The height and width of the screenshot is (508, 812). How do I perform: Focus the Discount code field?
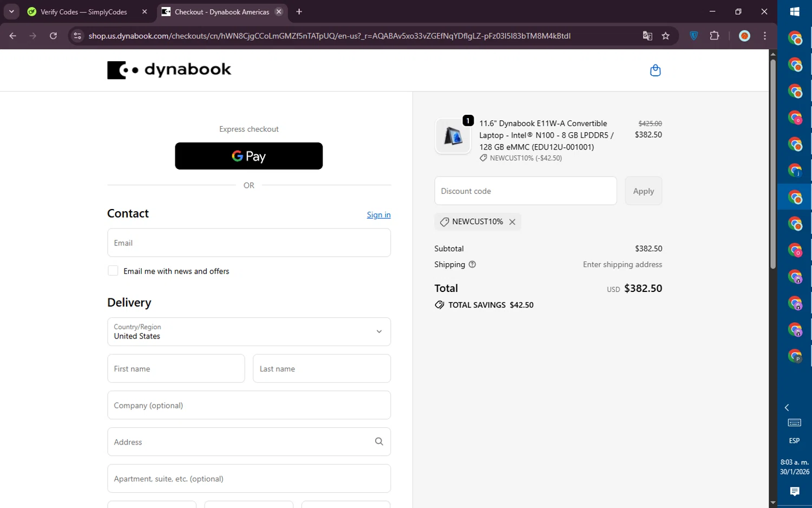tap(525, 191)
